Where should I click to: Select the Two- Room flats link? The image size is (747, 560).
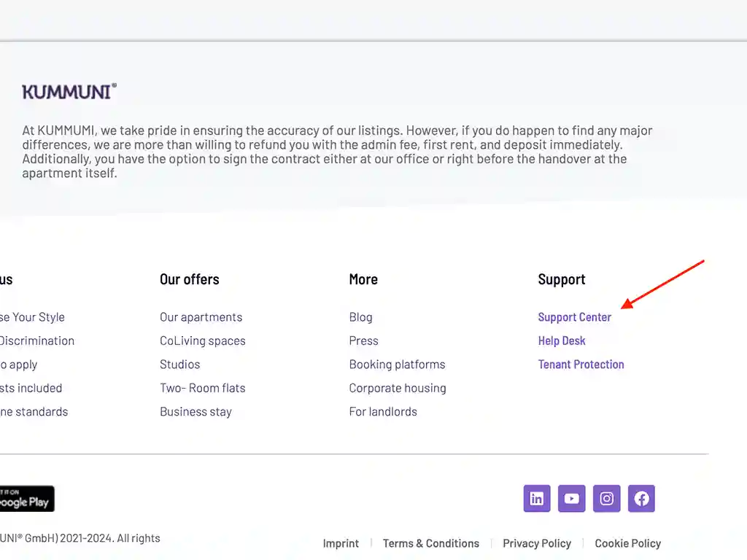(x=203, y=388)
